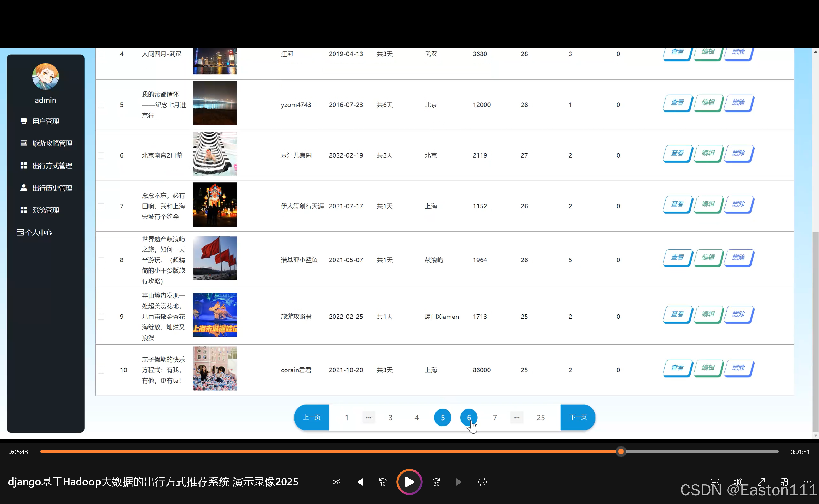Open the volume control
The width and height of the screenshot is (819, 504).
[738, 482]
